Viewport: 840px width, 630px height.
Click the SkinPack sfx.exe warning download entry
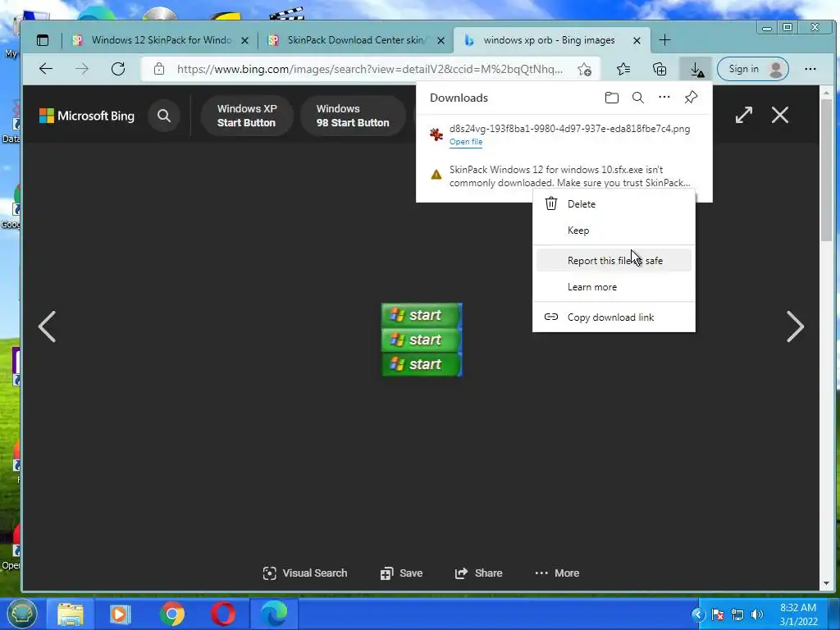pyautogui.click(x=564, y=176)
